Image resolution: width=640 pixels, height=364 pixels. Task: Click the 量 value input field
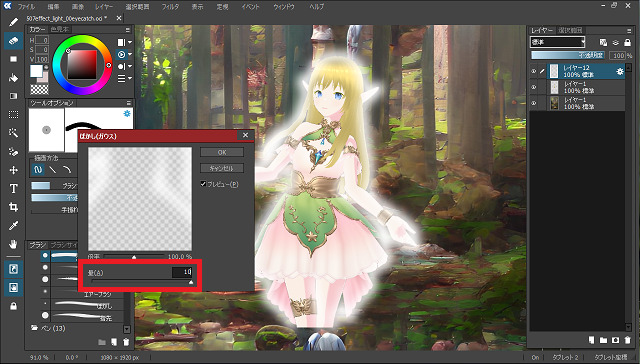pyautogui.click(x=182, y=272)
